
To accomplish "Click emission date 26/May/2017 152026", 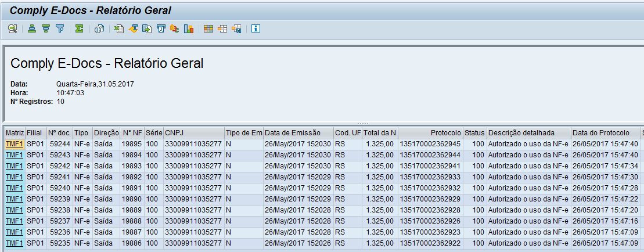I will pos(298,243).
